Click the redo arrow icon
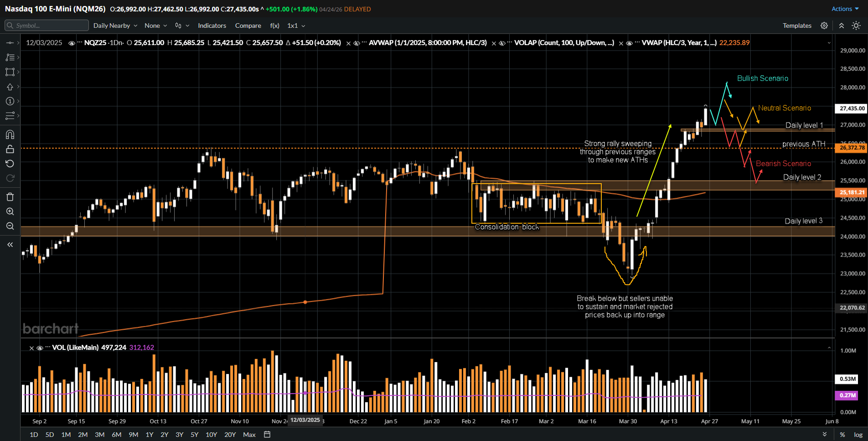The width and height of the screenshot is (868, 441). (10, 178)
